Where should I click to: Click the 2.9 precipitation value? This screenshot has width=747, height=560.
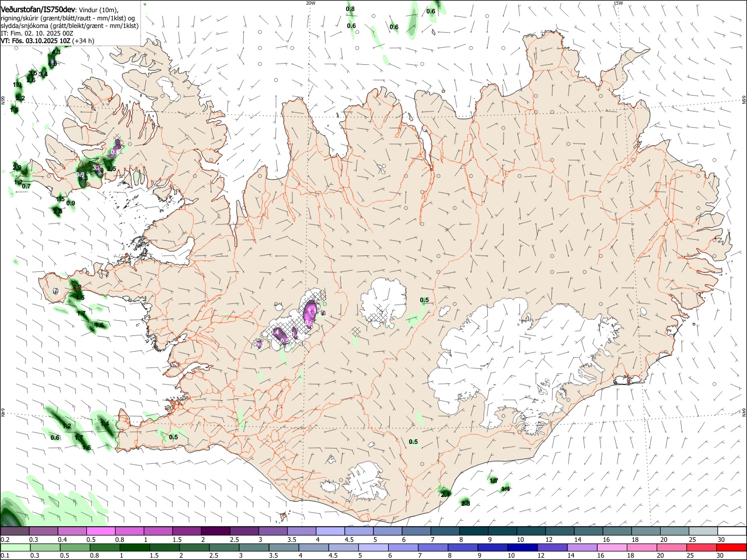click(17, 168)
